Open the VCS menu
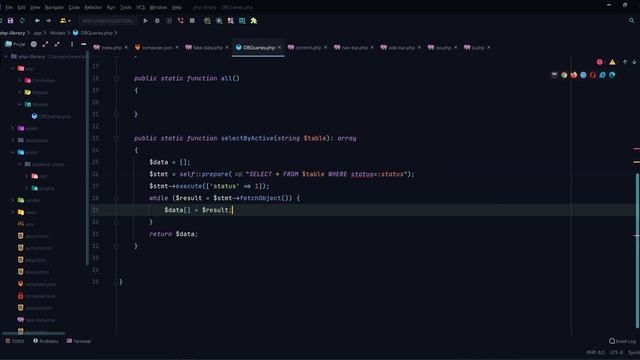640x360 pixels. (x=140, y=7)
